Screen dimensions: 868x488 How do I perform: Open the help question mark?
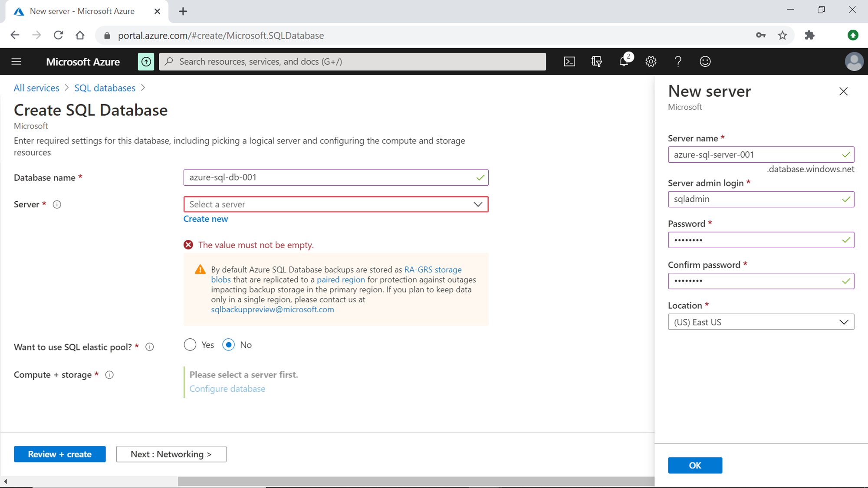tap(678, 62)
